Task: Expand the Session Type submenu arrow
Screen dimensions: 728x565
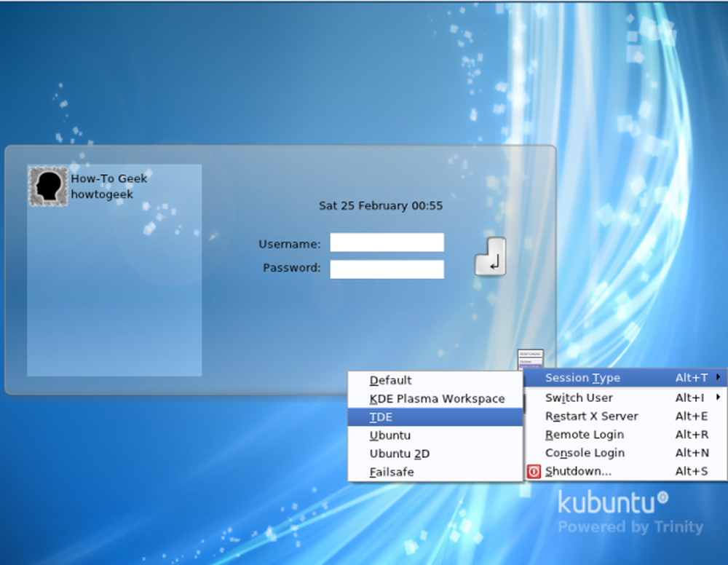Action: click(719, 377)
